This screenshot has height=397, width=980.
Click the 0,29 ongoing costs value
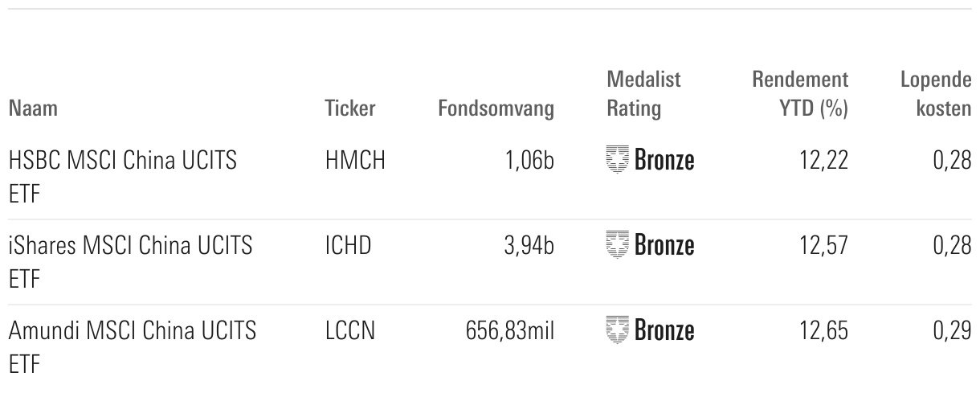coord(952,331)
